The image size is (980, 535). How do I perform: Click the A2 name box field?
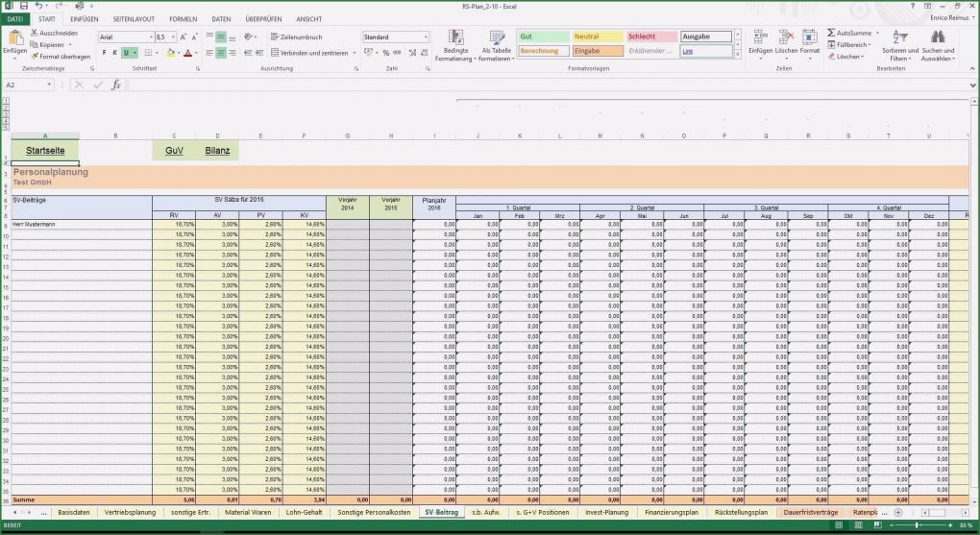(28, 85)
